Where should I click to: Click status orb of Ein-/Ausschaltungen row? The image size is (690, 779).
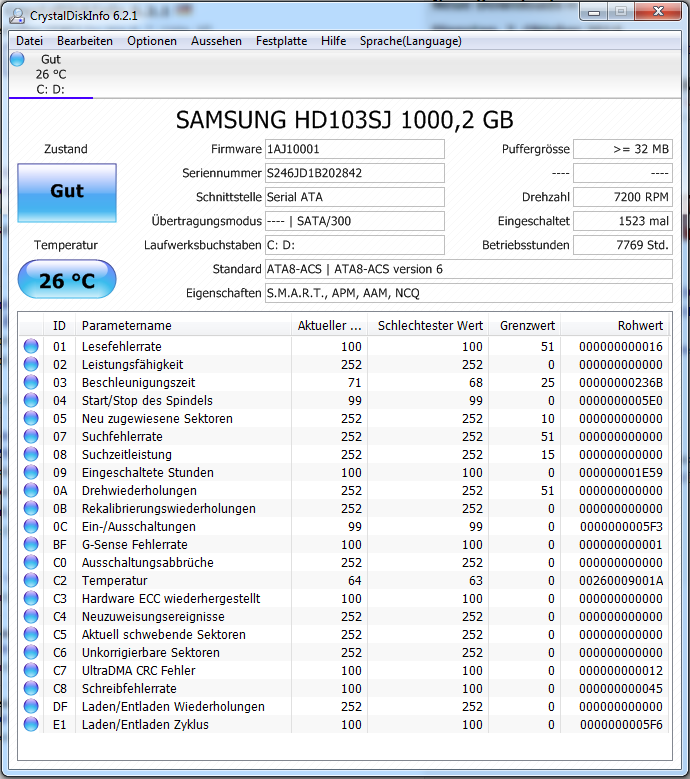(31, 526)
